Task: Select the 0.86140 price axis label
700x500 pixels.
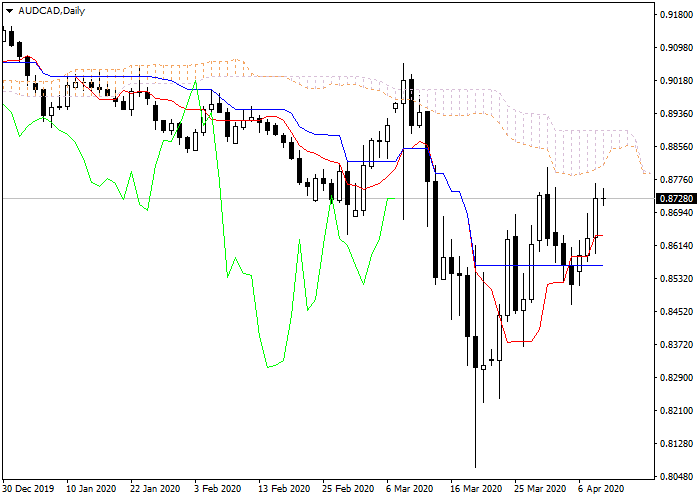Action: pos(676,246)
